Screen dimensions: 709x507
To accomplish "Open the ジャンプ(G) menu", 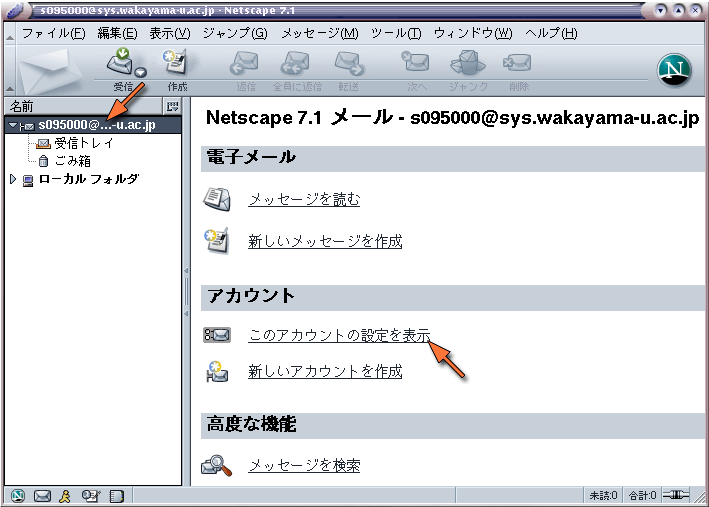I will (235, 33).
